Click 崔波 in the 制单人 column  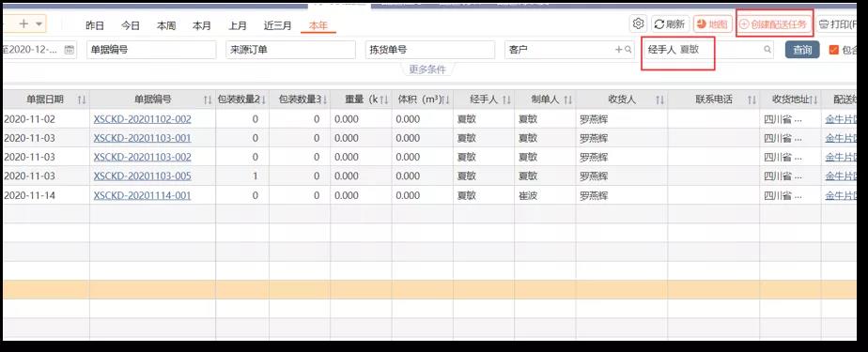(528, 195)
